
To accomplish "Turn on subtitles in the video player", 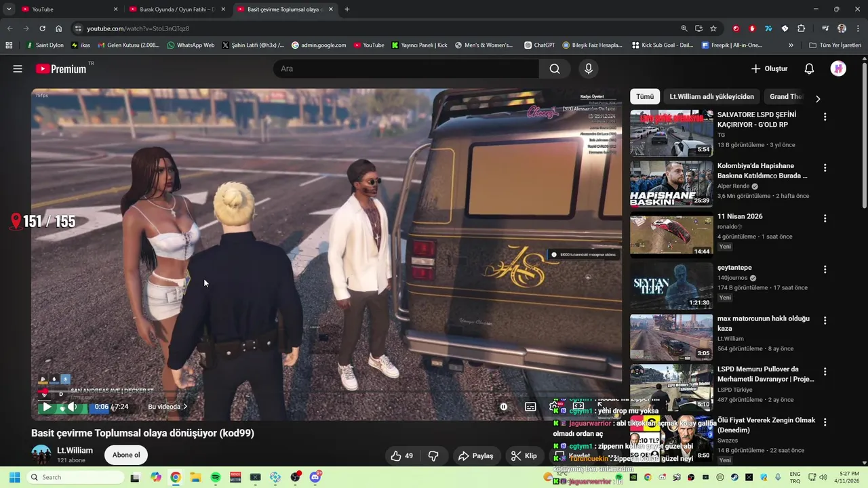I will point(530,407).
